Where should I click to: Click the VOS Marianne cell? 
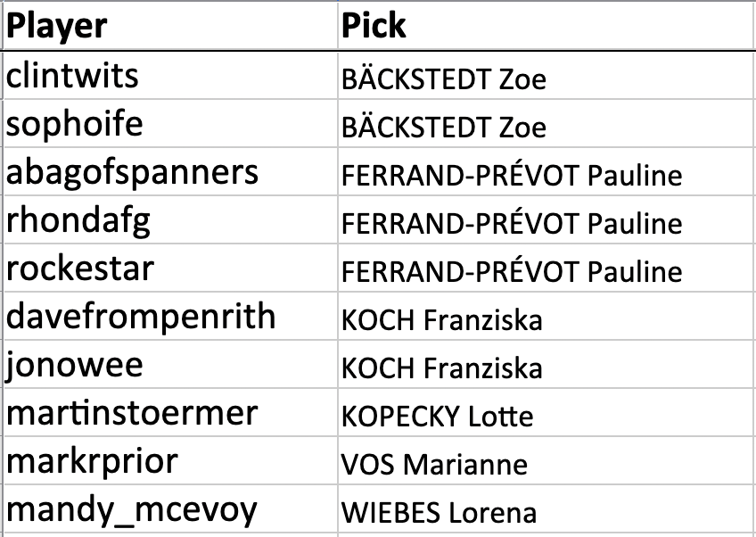tap(546, 464)
